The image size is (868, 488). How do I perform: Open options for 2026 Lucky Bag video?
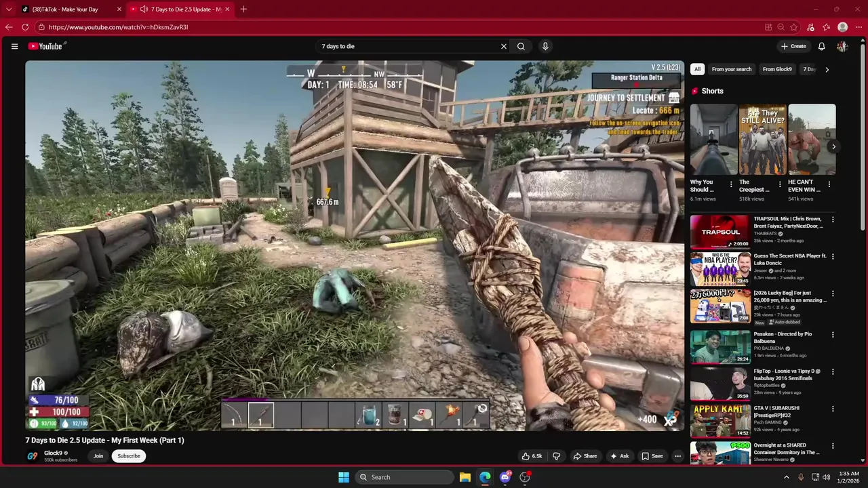(833, 294)
